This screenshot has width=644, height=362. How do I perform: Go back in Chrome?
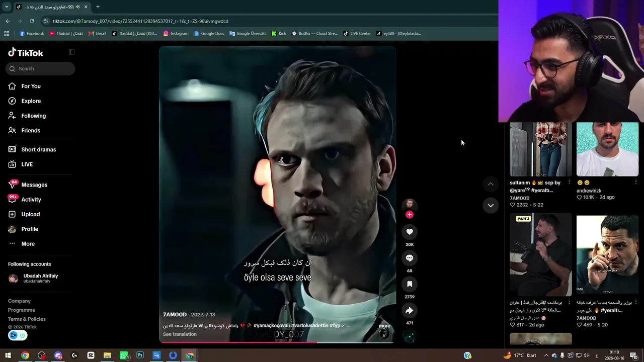(x=8, y=21)
